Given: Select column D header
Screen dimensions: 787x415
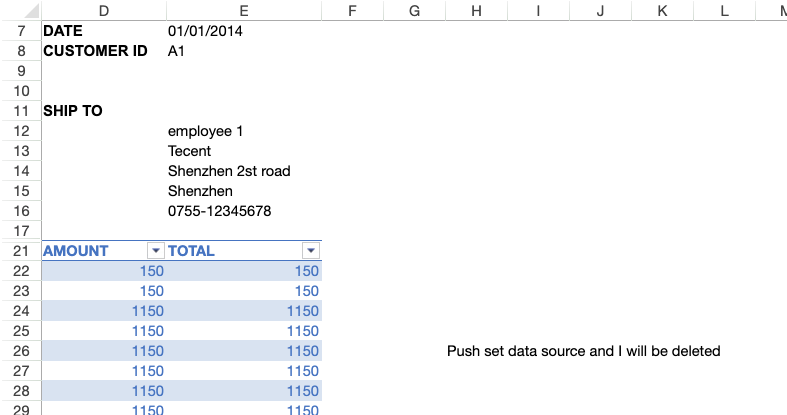Looking at the screenshot, I should coord(104,10).
